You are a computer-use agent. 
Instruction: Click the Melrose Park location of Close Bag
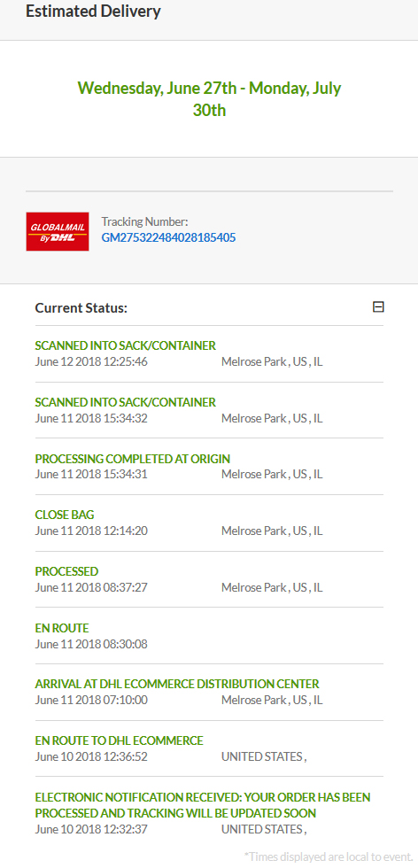tap(272, 531)
